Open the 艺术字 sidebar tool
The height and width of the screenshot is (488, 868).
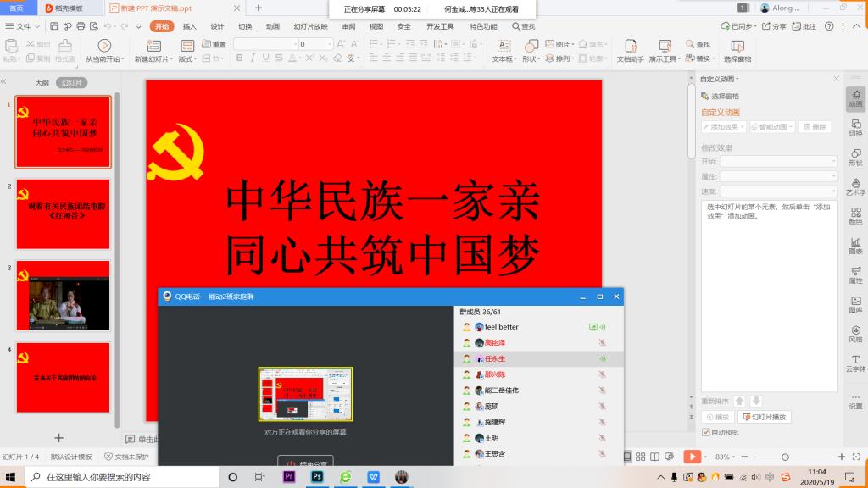[855, 186]
